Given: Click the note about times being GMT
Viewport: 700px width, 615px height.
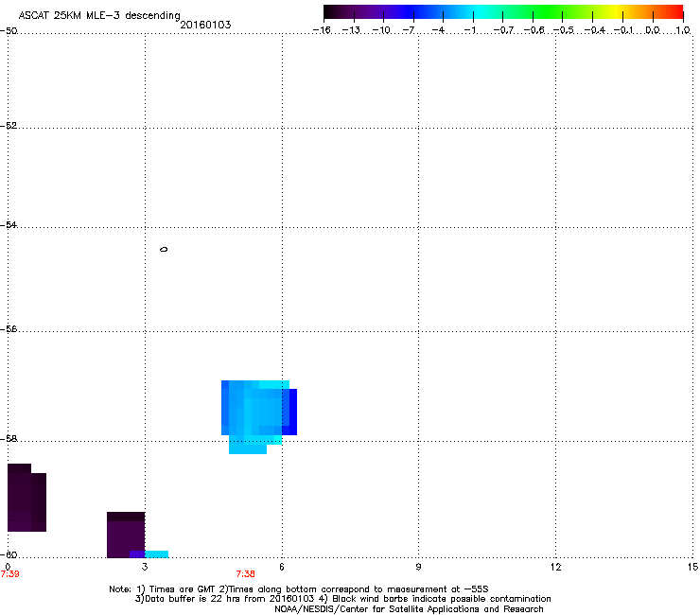Looking at the screenshot, I should pyautogui.click(x=299, y=589).
